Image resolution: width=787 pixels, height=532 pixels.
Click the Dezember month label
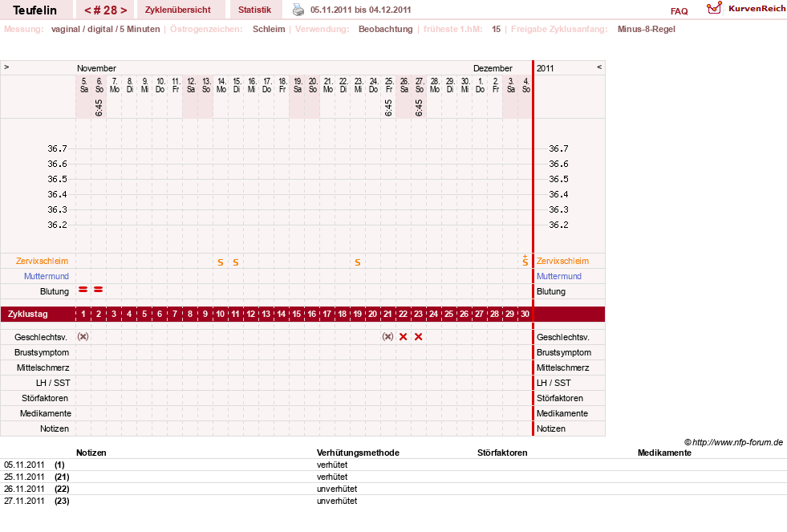pos(493,68)
